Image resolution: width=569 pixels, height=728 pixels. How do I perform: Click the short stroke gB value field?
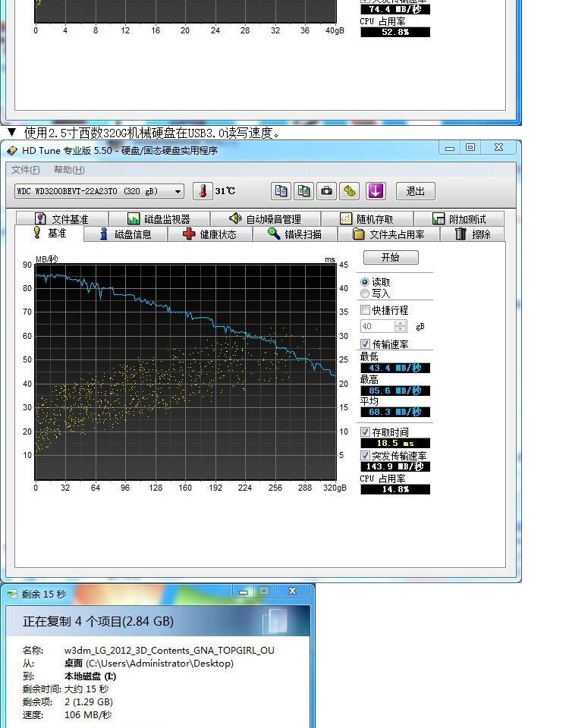coord(378,326)
